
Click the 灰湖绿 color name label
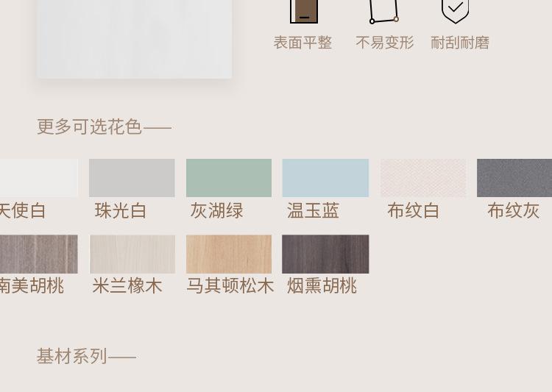click(x=216, y=211)
